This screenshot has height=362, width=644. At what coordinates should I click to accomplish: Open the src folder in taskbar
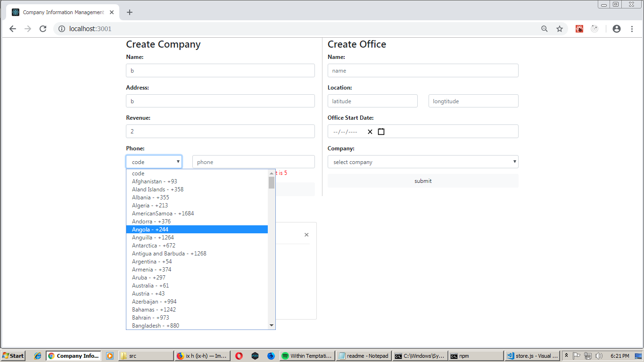coord(146,356)
